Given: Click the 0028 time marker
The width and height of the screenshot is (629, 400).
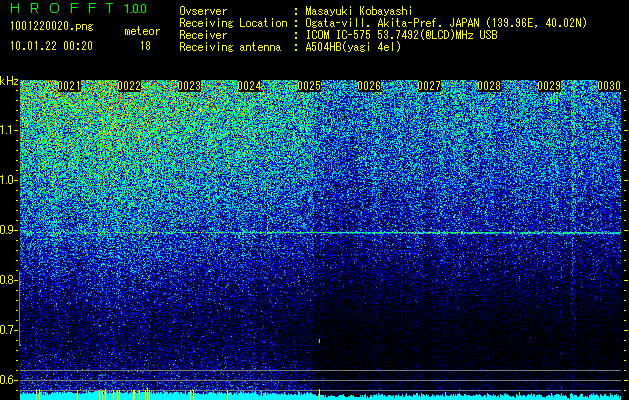Looking at the screenshot, I should [x=489, y=86].
